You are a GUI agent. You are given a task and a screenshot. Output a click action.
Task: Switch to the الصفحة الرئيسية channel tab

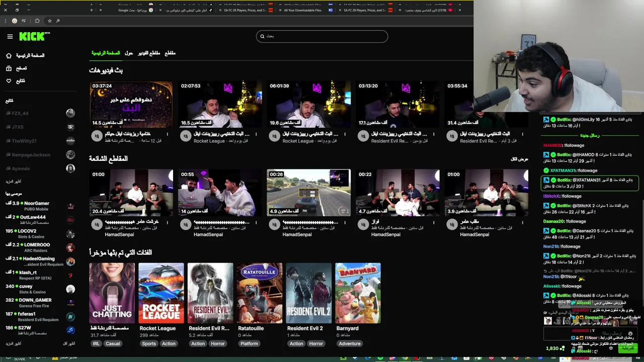(x=106, y=53)
